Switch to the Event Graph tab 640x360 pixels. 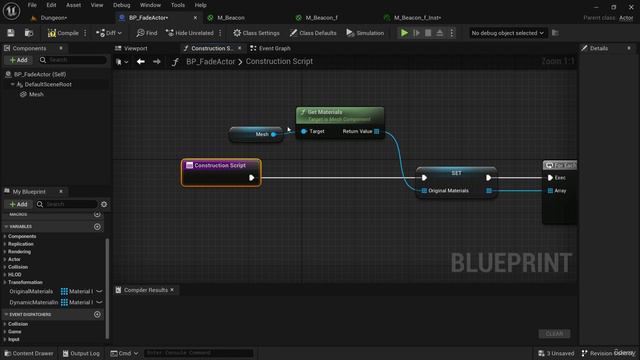(271, 48)
